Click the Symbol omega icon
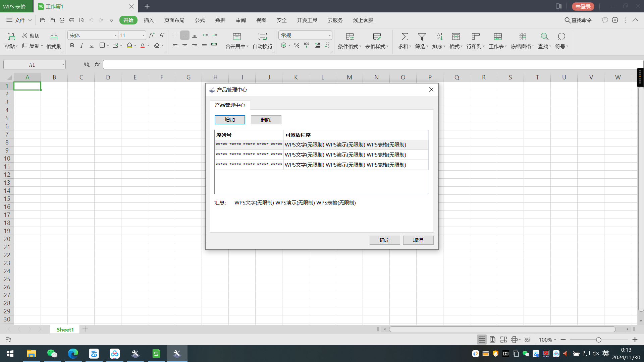644x362 pixels. click(x=561, y=37)
